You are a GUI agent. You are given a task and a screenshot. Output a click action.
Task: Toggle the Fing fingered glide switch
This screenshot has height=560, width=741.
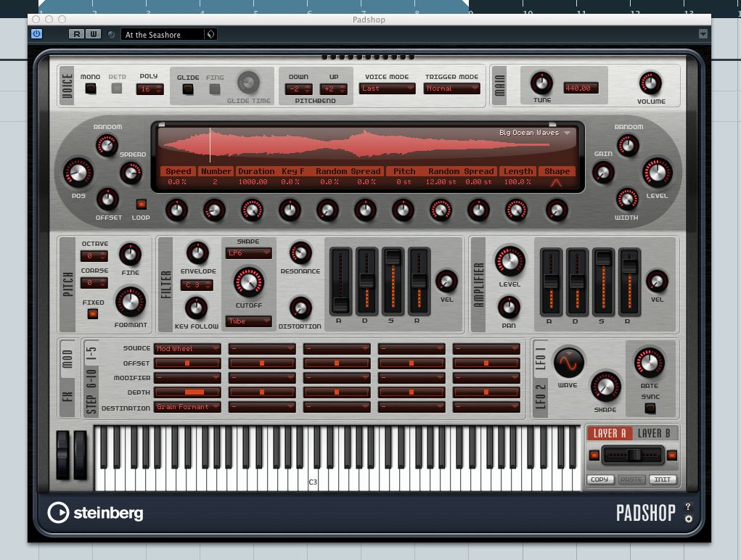pyautogui.click(x=215, y=88)
